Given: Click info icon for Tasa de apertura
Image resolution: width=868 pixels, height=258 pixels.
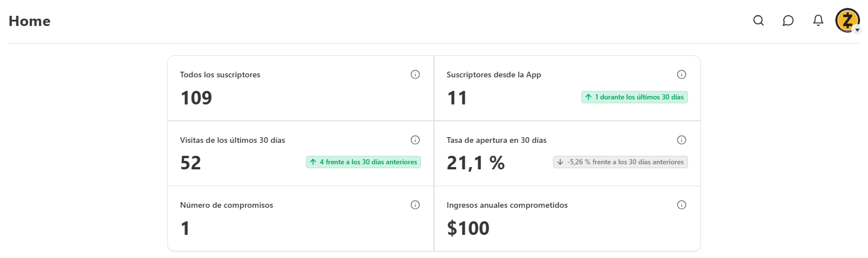Looking at the screenshot, I should pyautogui.click(x=681, y=140).
